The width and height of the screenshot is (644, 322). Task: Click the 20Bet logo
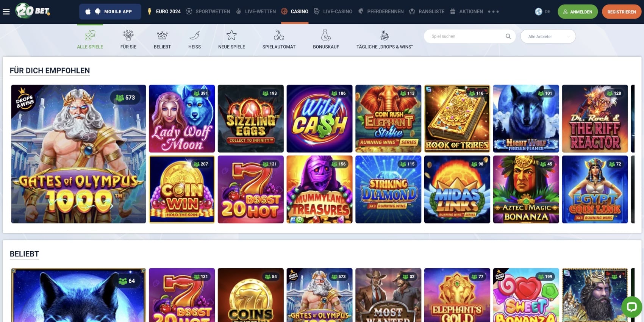pyautogui.click(x=33, y=11)
